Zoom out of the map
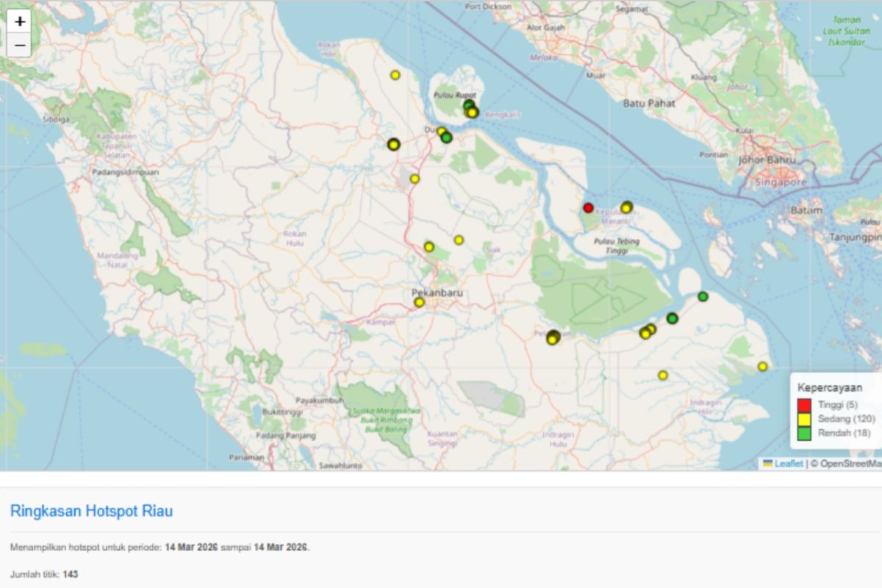Viewport: 882px width, 588px height. 20,46
